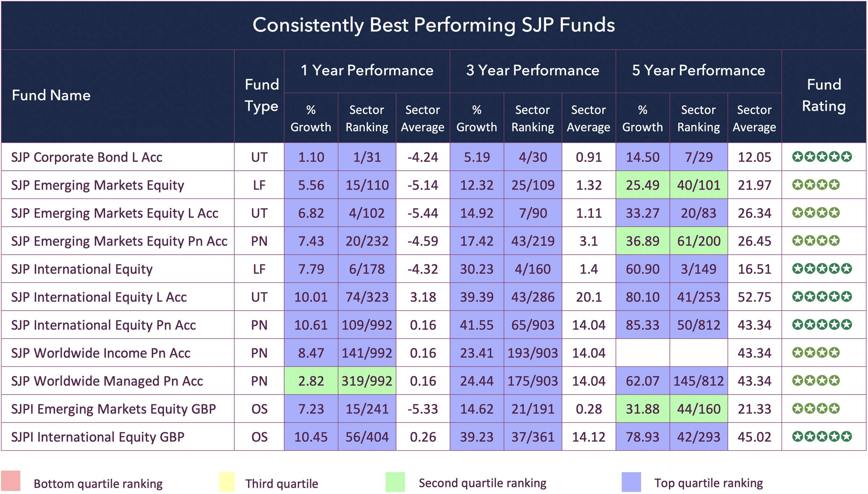Viewport: 868px width, 494px height.
Task: Click the 1.10 growth cell
Action: tap(311, 157)
